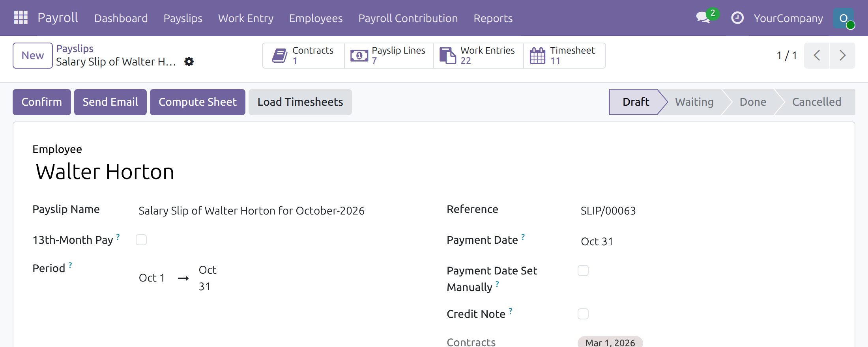868x347 pixels.
Task: Click Compute Sheet button
Action: click(x=198, y=102)
